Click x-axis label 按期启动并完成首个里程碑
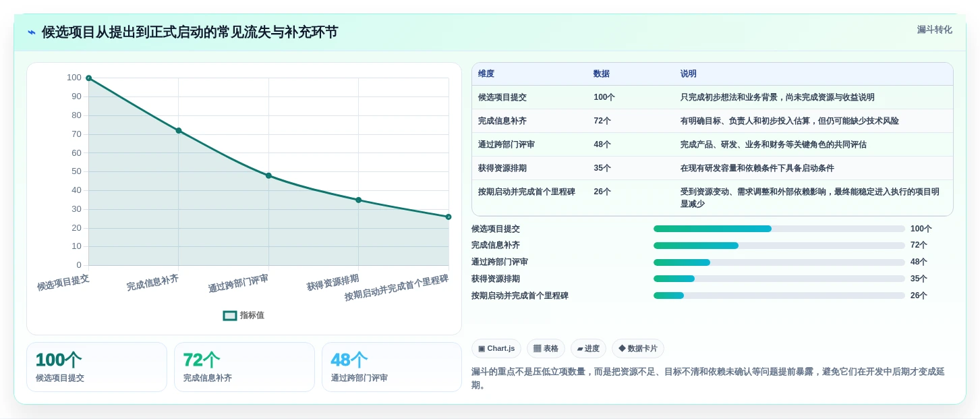This screenshot has height=419, width=980. click(397, 287)
